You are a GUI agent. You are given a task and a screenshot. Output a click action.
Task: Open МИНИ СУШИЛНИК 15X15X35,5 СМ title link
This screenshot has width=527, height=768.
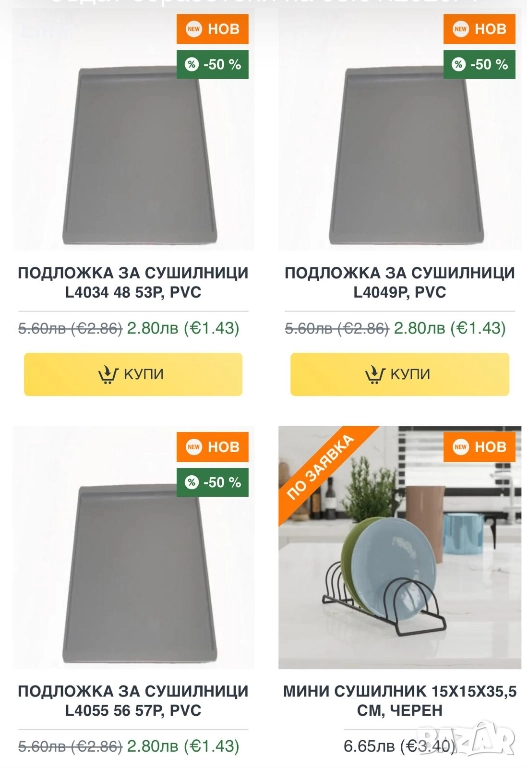[400, 701]
